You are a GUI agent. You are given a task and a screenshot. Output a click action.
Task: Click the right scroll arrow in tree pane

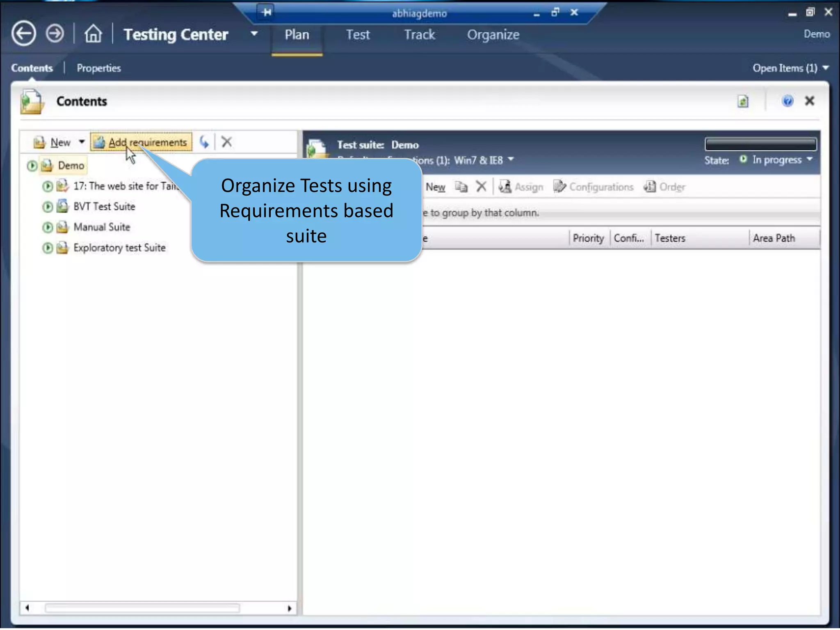coord(290,608)
